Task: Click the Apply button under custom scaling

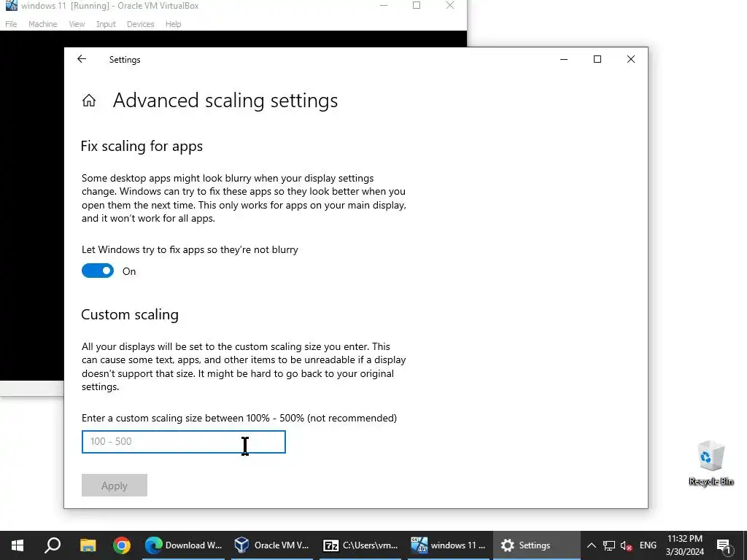Action: tap(115, 485)
